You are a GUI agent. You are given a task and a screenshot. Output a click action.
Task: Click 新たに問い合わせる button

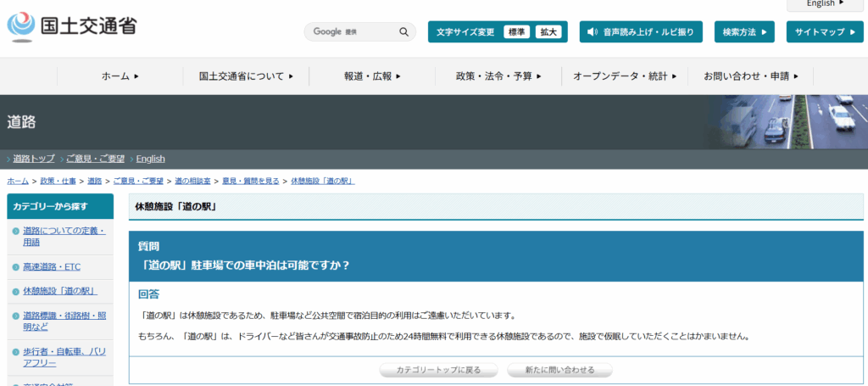(559, 370)
